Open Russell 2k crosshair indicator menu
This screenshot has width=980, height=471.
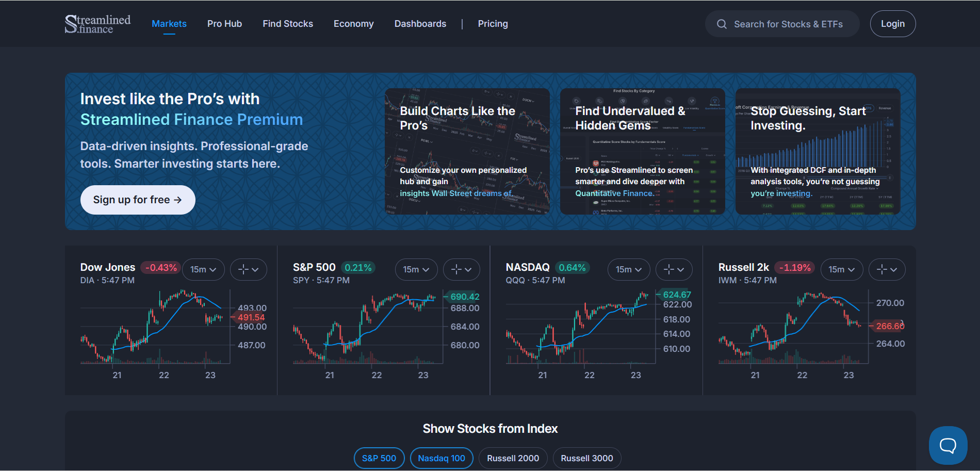887,269
